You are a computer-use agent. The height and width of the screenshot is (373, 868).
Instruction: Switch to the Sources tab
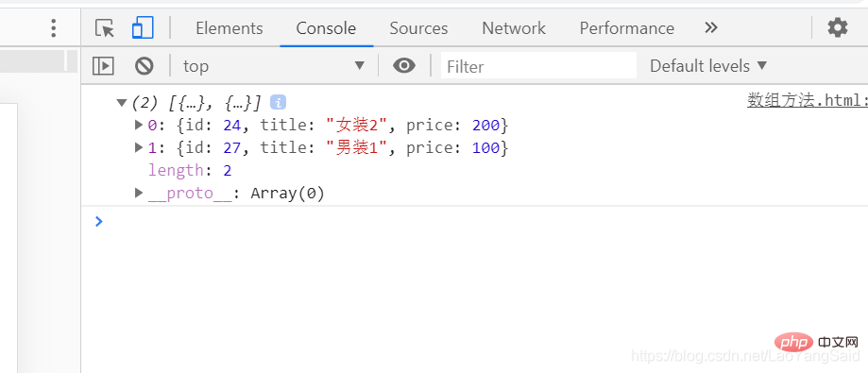418,28
